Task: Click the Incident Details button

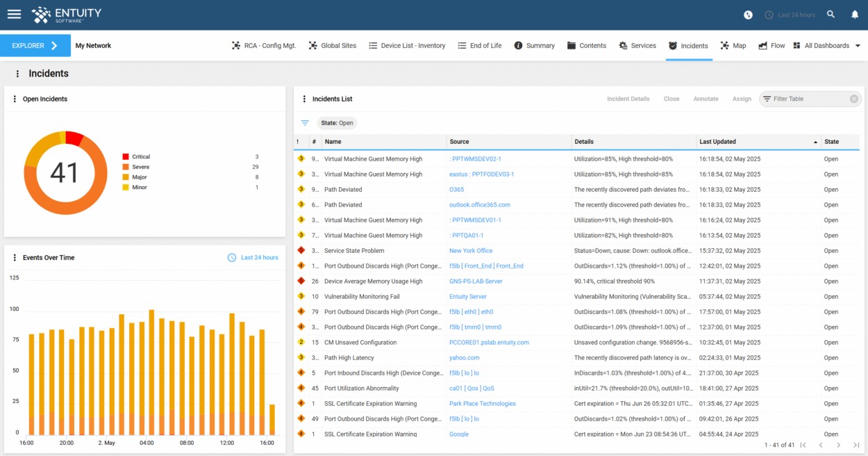Action: click(x=628, y=99)
